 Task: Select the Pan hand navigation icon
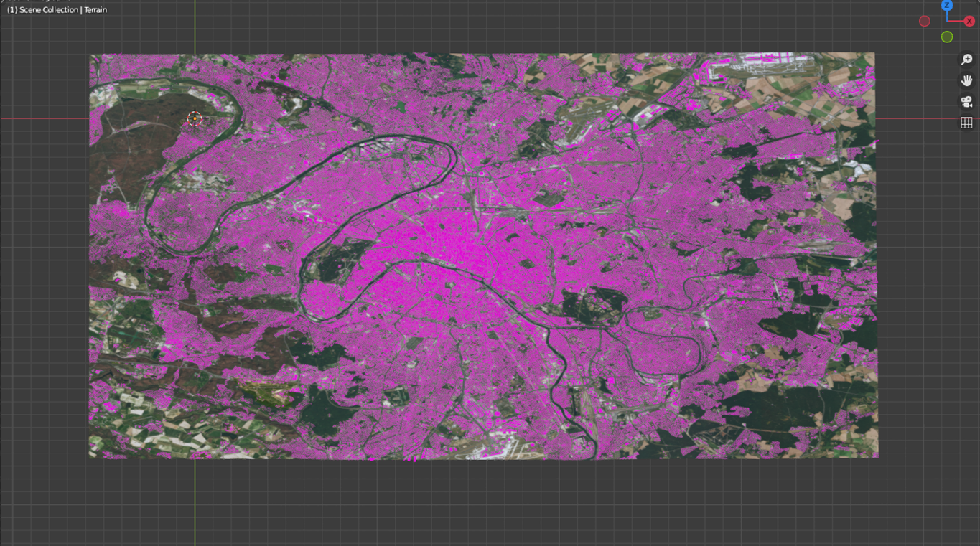pos(966,80)
